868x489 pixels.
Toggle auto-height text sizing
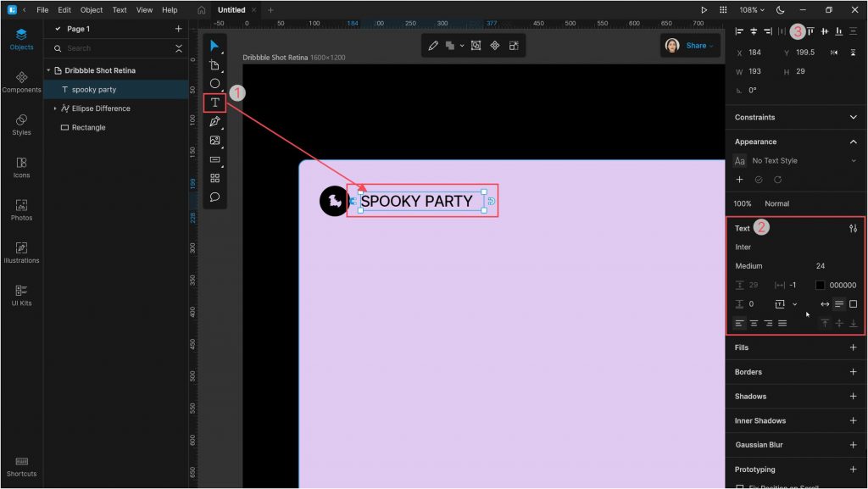(839, 304)
